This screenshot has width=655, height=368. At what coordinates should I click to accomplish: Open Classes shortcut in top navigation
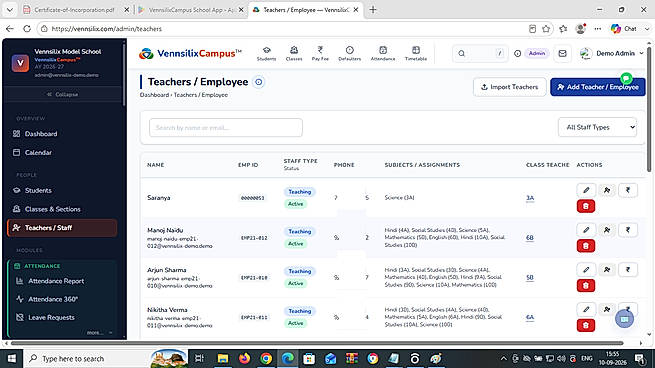[x=294, y=53]
